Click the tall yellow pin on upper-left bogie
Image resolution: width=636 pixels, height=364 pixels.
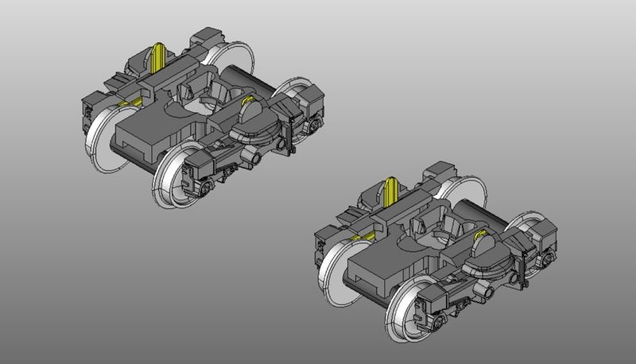point(159,56)
